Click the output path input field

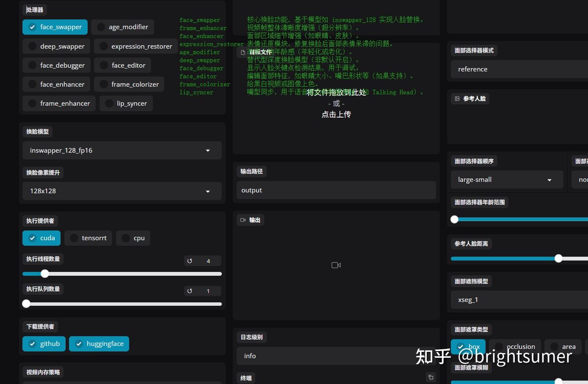[x=336, y=190]
